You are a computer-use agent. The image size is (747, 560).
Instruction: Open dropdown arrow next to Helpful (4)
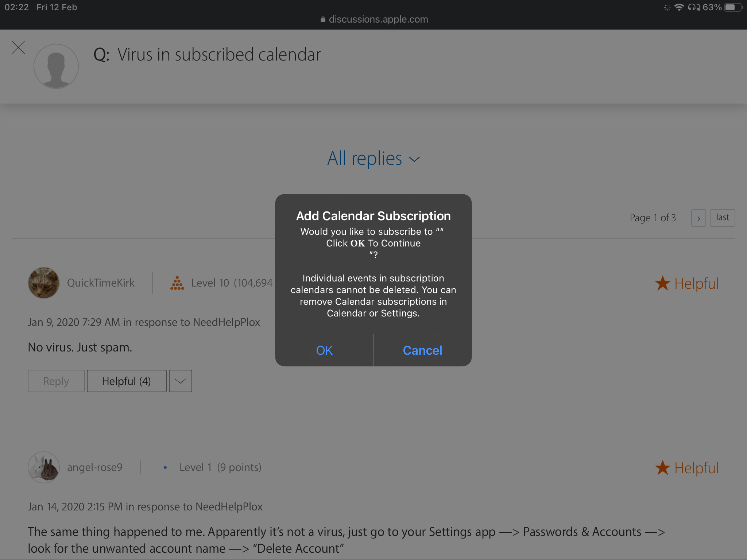[181, 381]
